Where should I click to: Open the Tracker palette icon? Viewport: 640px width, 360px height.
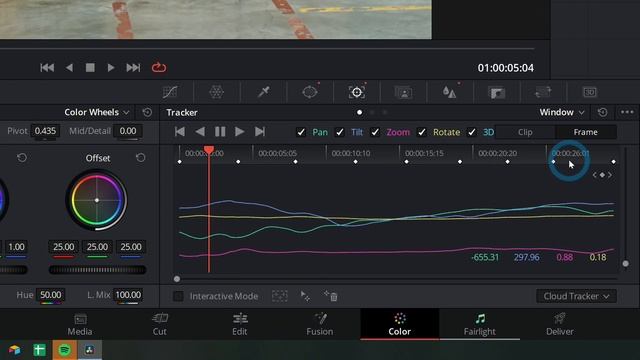point(357,92)
